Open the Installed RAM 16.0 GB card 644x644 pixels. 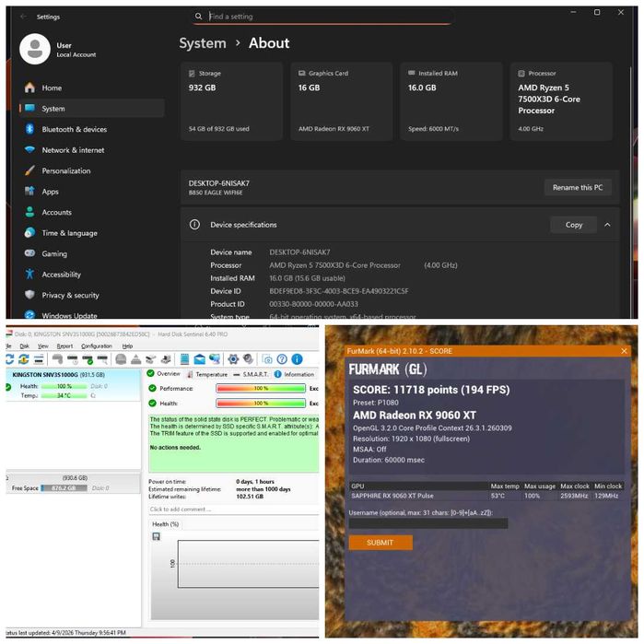tap(451, 101)
